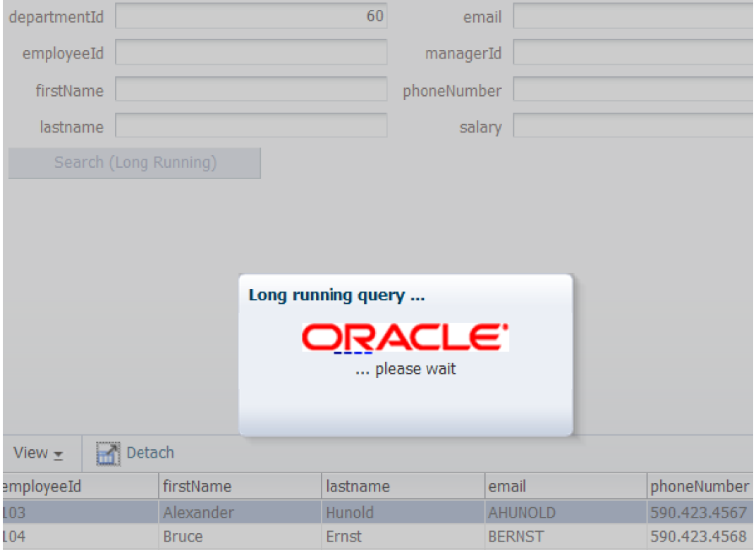Click the phoneNumber column header
The width and height of the screenshot is (756, 550).
(x=700, y=487)
